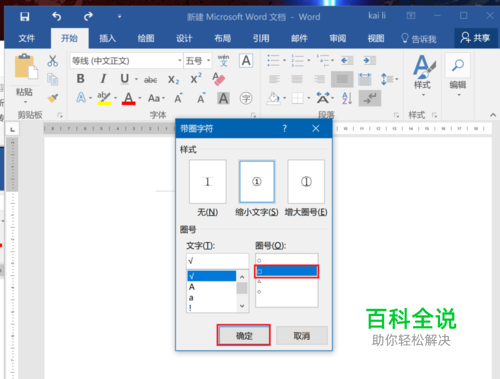This screenshot has width=500, height=379.
Task: Switch to the 引用 tab
Action: [261, 38]
